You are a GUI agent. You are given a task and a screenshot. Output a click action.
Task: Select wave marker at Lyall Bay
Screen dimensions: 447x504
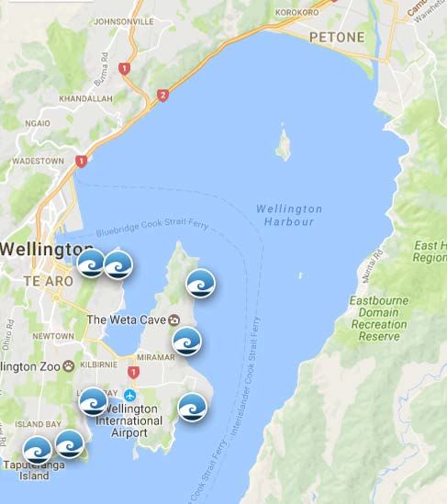coord(94,401)
